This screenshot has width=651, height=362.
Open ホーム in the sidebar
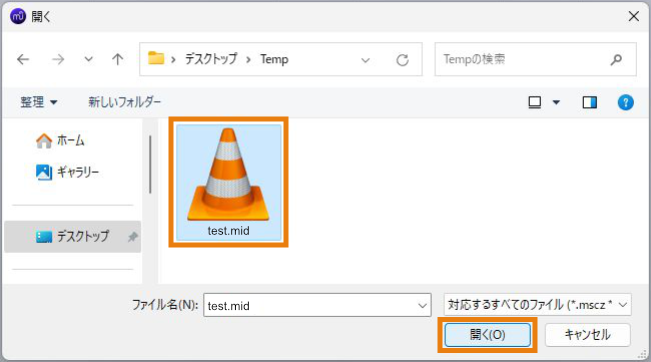(60, 141)
